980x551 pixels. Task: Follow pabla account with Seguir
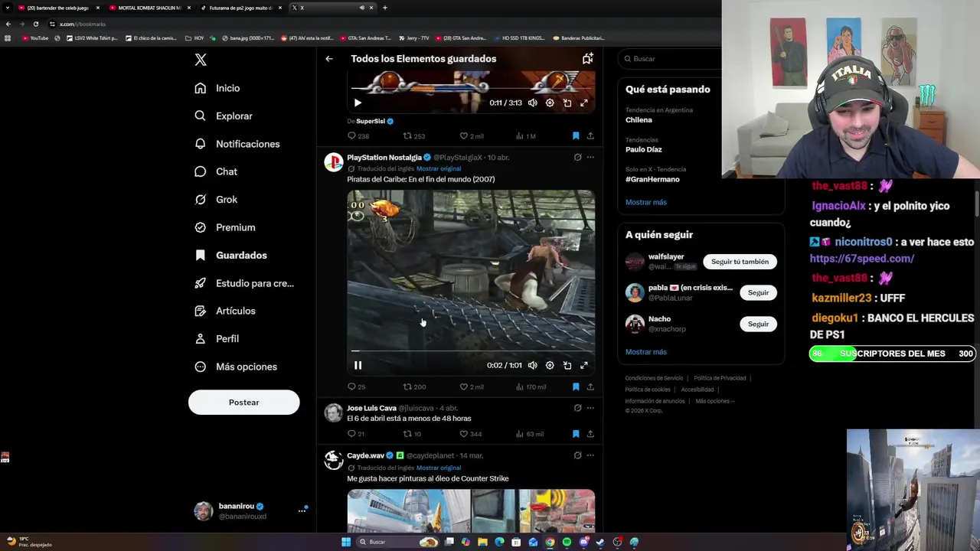(758, 293)
